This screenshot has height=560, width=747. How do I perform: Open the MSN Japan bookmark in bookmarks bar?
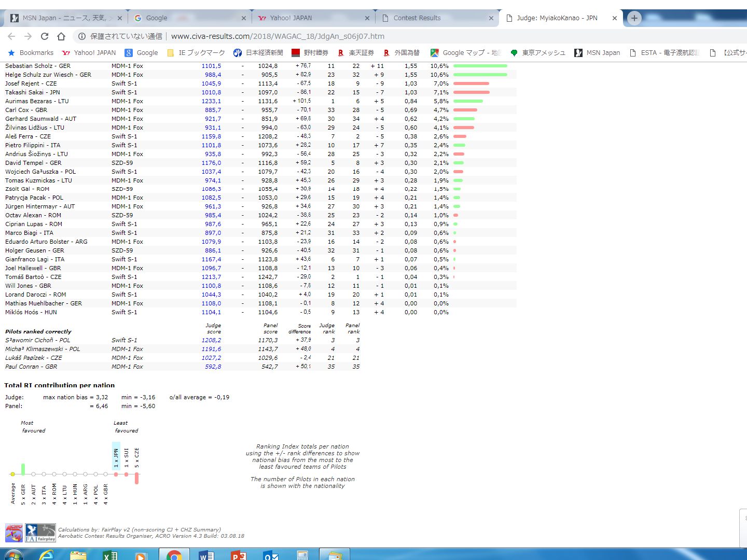pyautogui.click(x=597, y=53)
